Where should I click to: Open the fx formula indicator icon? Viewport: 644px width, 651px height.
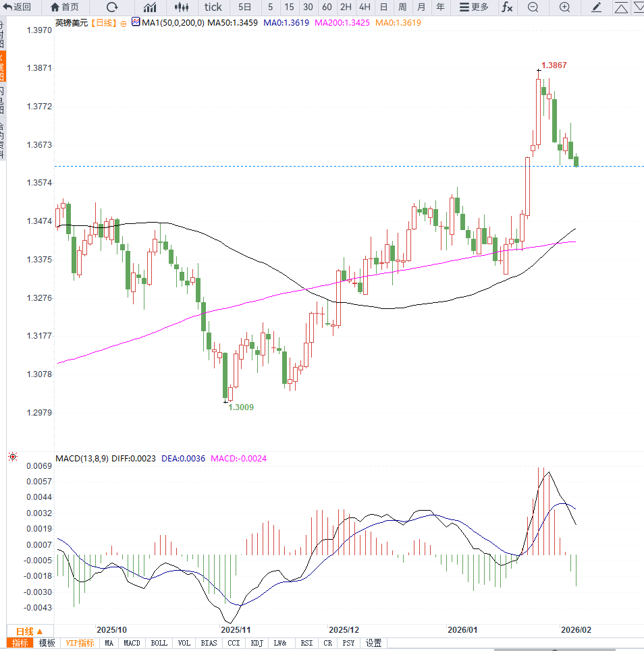[507, 7]
